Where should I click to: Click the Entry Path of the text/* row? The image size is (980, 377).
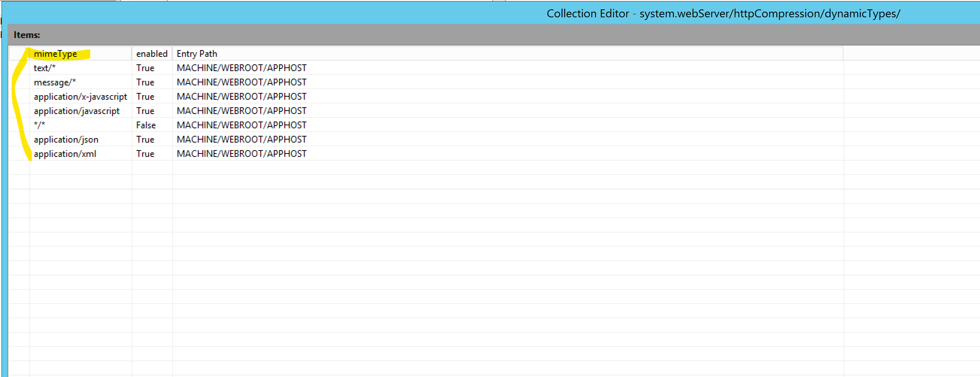[241, 68]
